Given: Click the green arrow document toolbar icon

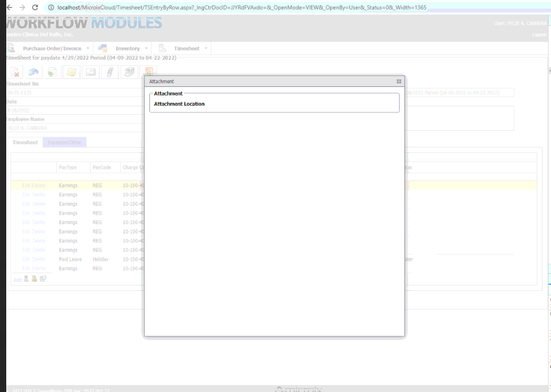Looking at the screenshot, I should (x=52, y=72).
